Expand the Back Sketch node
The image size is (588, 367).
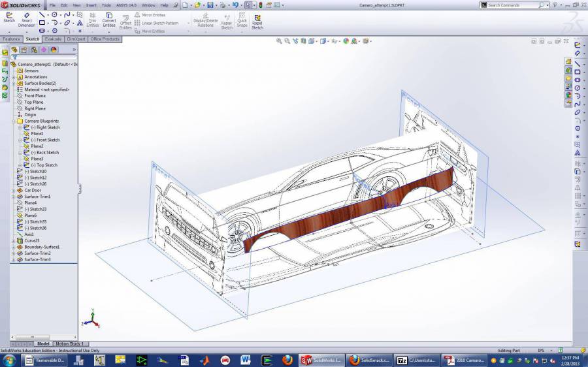click(20, 153)
